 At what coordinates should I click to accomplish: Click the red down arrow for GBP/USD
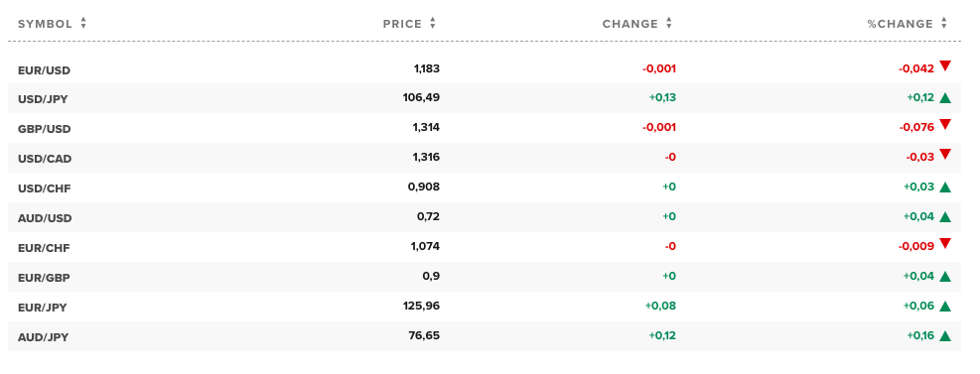(x=945, y=125)
